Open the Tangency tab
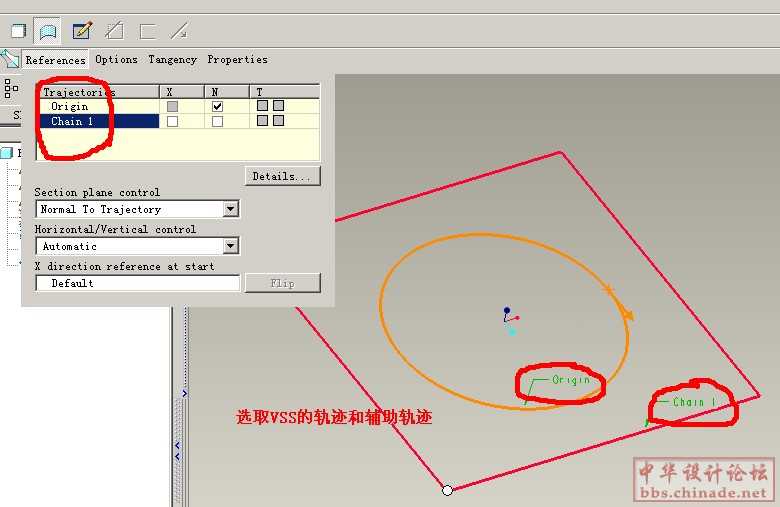 (172, 60)
